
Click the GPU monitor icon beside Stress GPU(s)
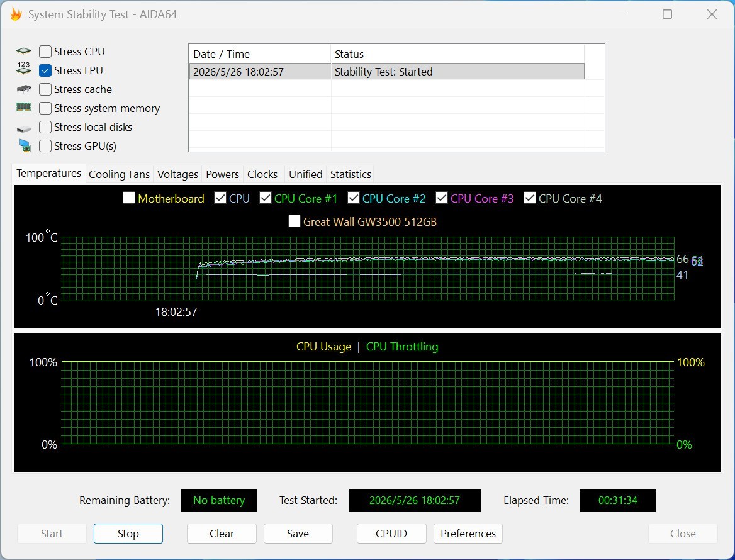point(25,146)
